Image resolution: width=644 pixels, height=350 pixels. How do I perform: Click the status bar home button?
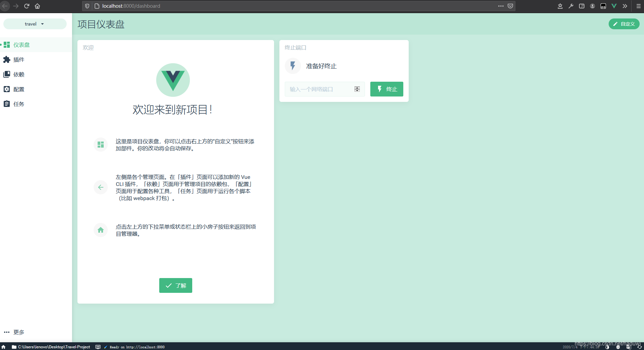pyautogui.click(x=4, y=347)
